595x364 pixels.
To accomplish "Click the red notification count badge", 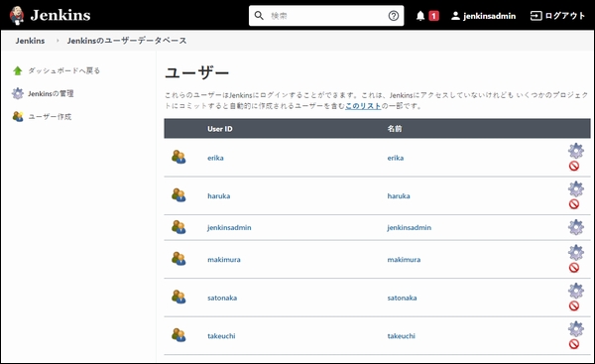I will [433, 16].
